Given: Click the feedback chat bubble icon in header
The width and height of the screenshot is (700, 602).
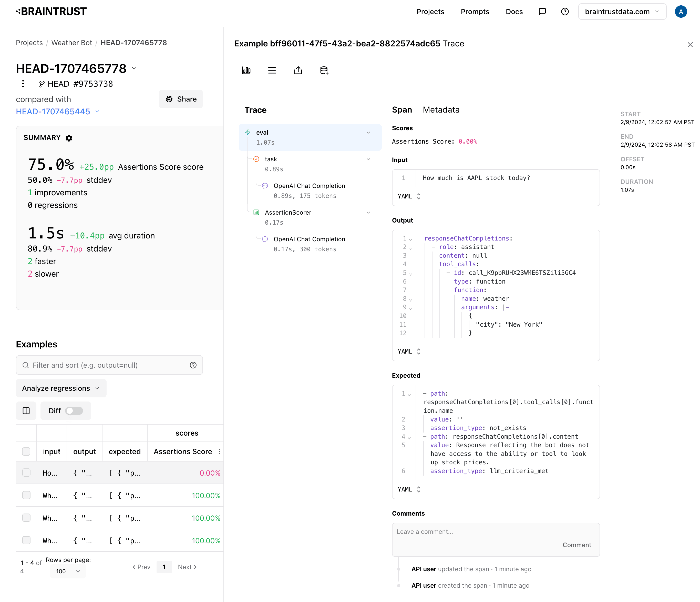Looking at the screenshot, I should pos(542,12).
